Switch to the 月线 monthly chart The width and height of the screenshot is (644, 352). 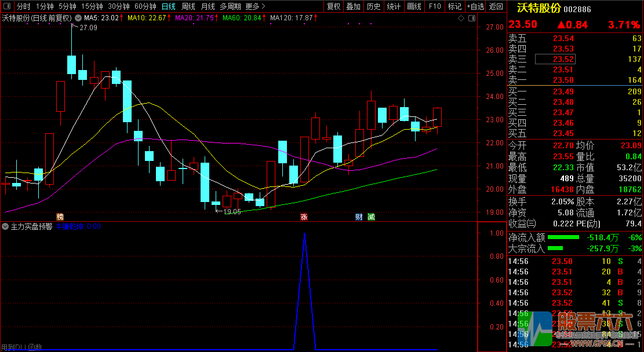[208, 6]
